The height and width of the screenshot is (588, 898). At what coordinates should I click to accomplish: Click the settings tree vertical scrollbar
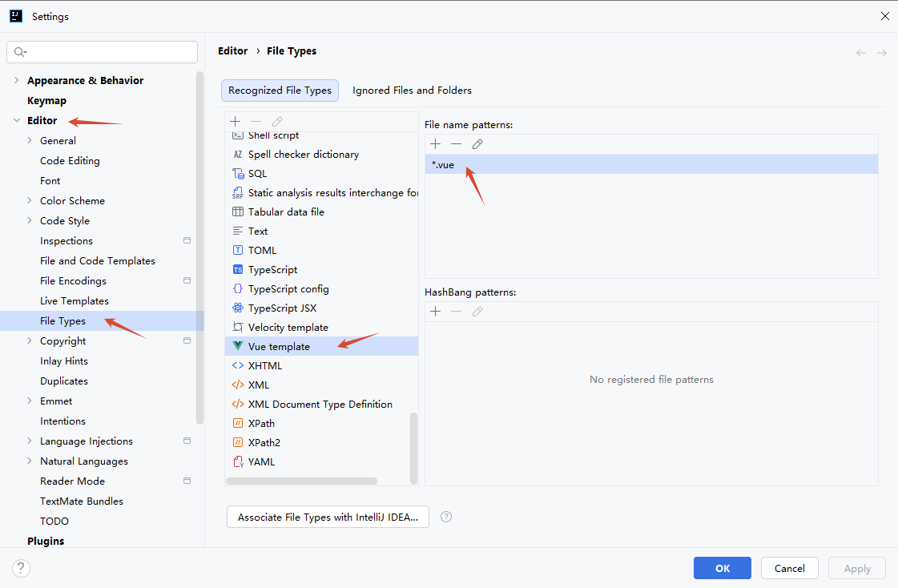[199, 248]
